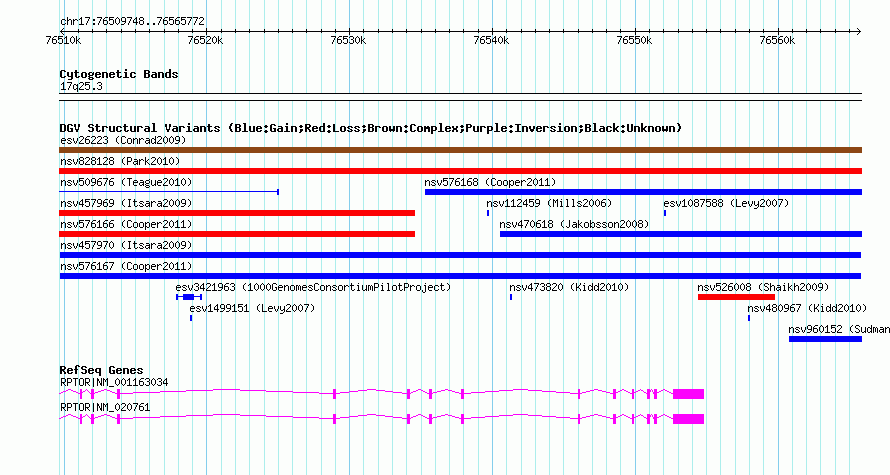
Task: Click the small nsv473820 blue marker
Action: [511, 297]
